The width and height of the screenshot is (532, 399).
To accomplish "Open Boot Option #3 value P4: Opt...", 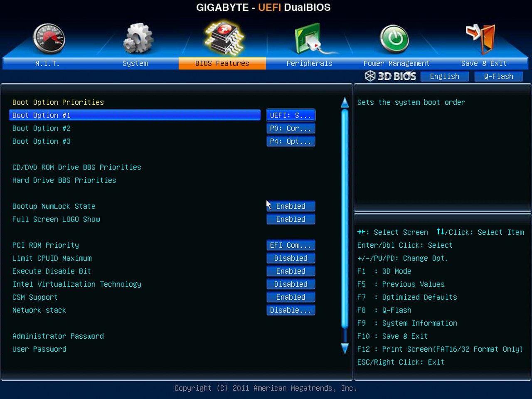I will pyautogui.click(x=291, y=141).
